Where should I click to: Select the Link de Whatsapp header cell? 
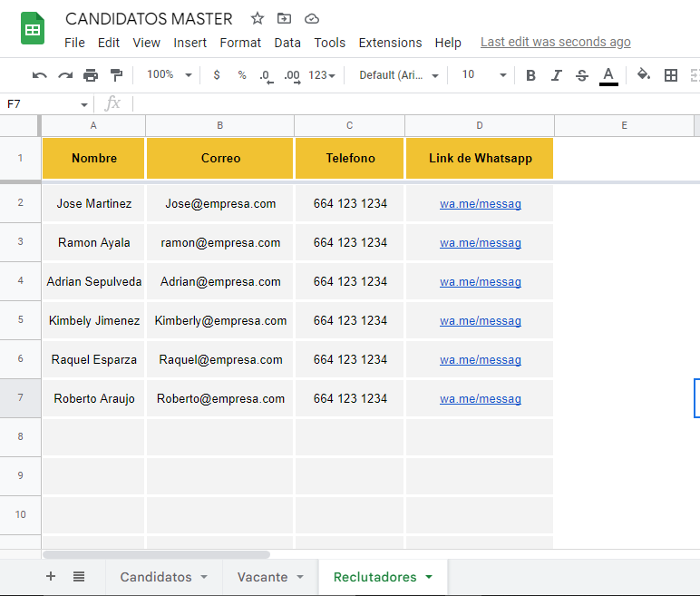tap(480, 158)
